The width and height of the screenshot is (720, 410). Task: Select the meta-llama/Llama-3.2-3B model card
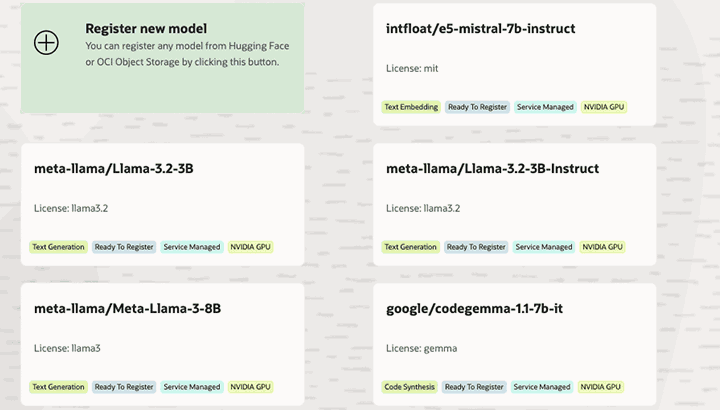click(x=113, y=169)
